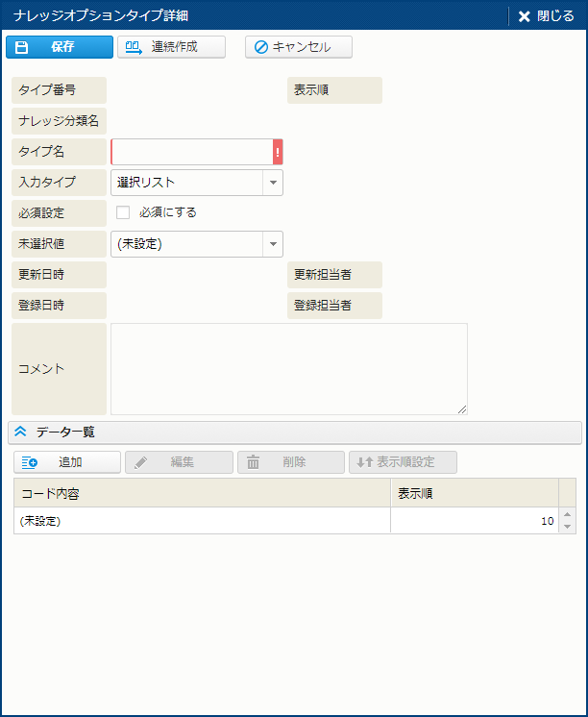
Task: Decrease the 表示順 value with down arrow
Action: click(x=567, y=527)
